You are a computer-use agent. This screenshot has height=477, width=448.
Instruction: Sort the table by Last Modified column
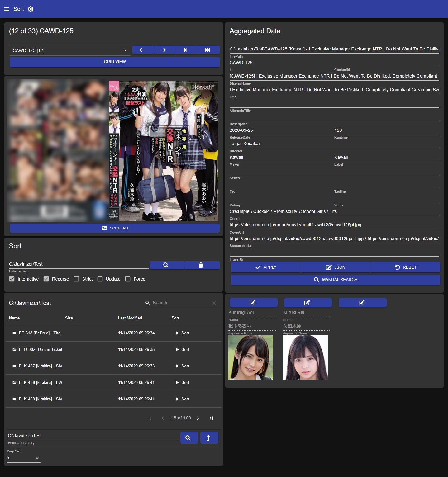[130, 318]
